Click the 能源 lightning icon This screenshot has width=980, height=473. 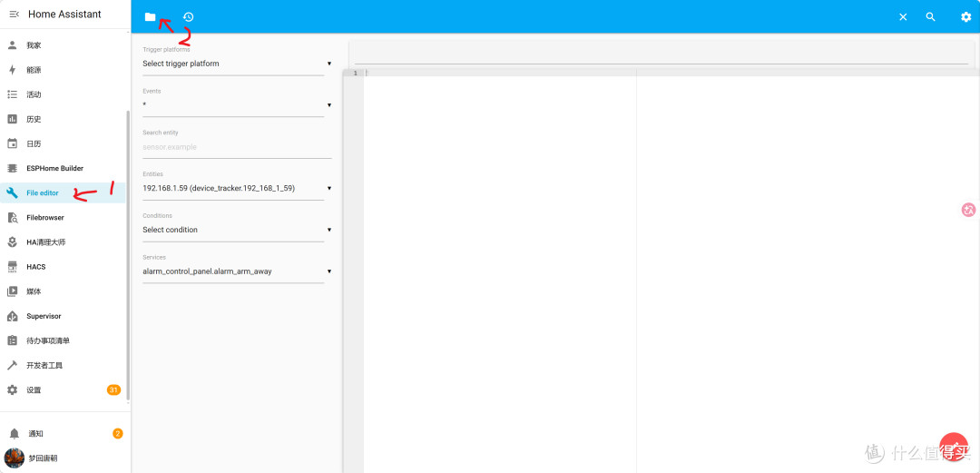coord(12,70)
